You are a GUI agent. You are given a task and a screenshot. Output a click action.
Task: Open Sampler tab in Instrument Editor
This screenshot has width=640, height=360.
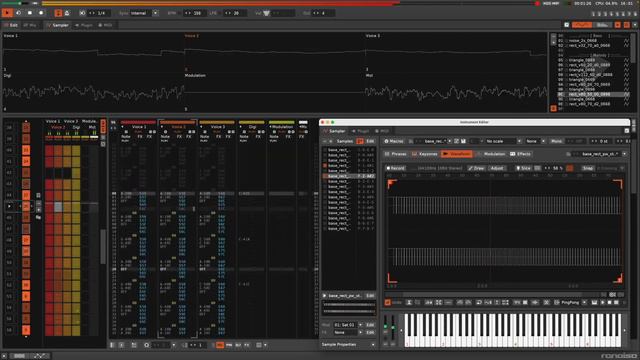(x=335, y=131)
